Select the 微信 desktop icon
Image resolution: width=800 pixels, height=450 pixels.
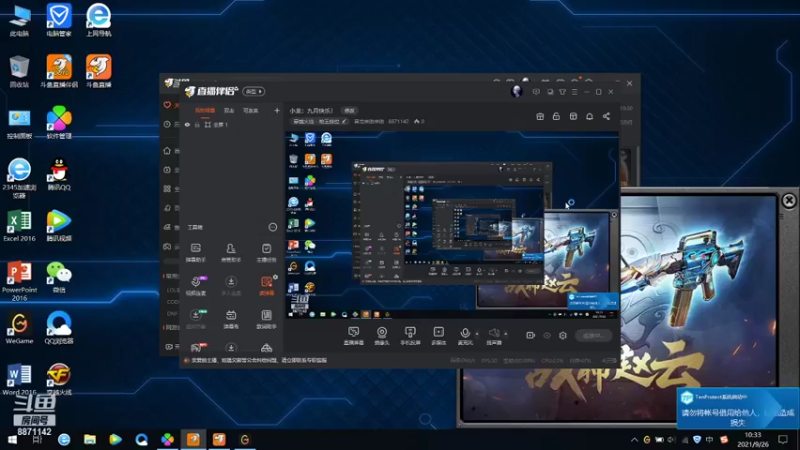[59, 277]
